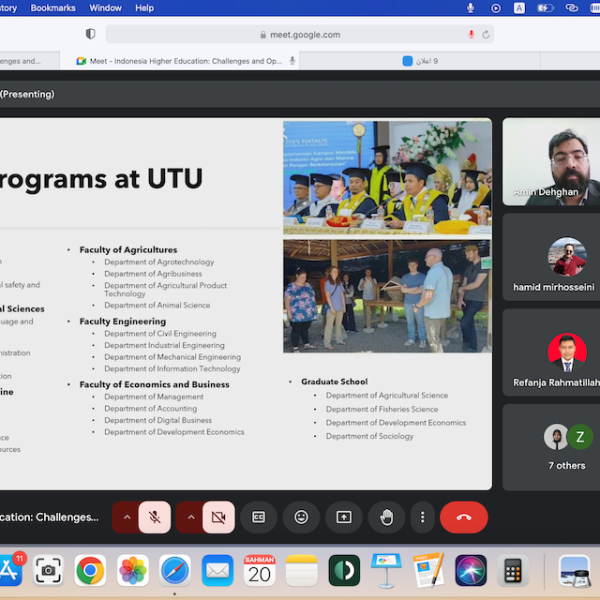Expand audio settings arrow beside microphone
The height and width of the screenshot is (600, 600).
click(126, 517)
